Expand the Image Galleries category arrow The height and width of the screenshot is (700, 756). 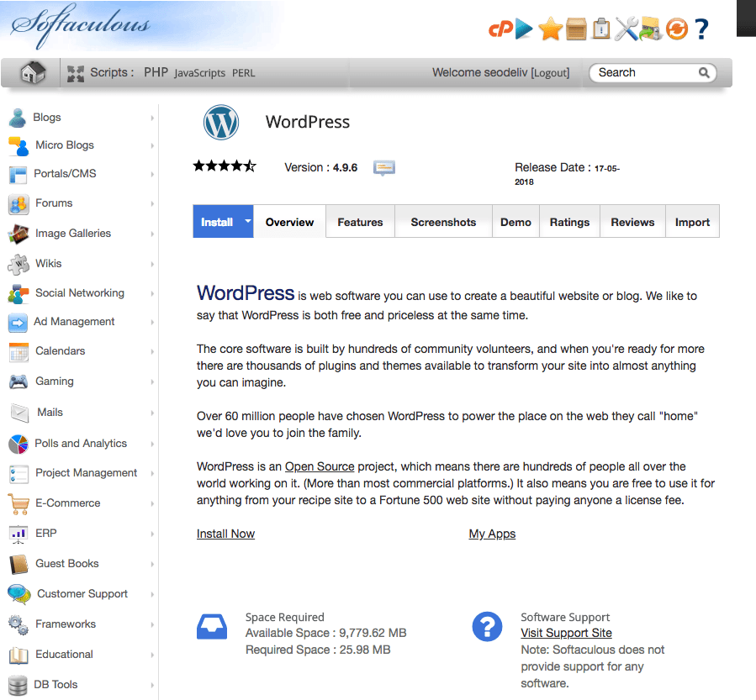click(152, 234)
